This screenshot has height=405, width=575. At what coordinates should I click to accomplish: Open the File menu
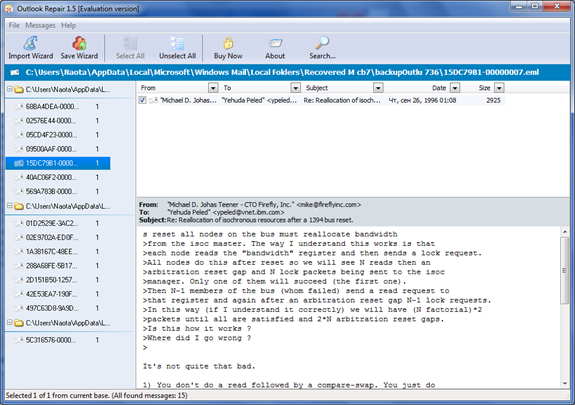coord(14,25)
